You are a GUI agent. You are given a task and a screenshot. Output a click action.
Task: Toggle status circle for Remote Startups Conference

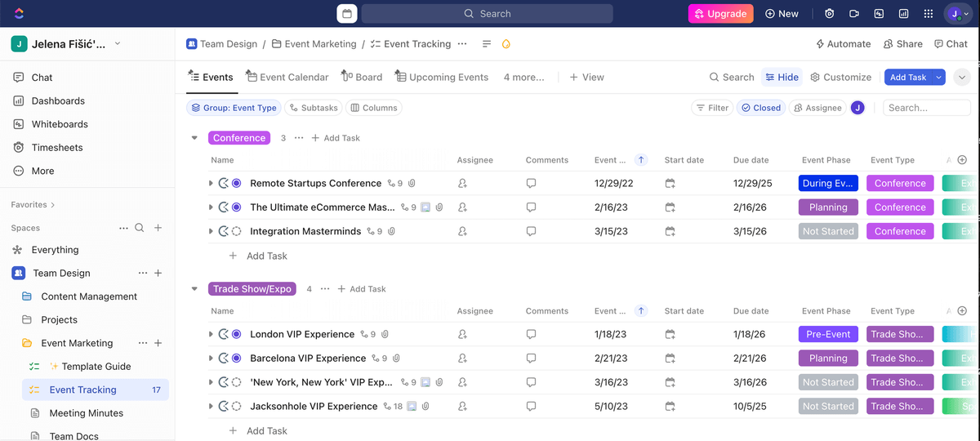point(237,184)
